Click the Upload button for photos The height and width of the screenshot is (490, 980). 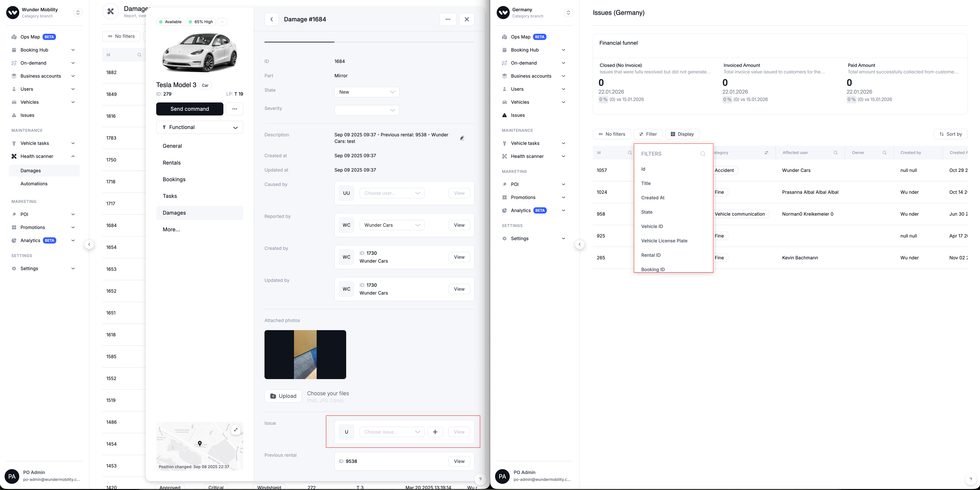click(283, 396)
